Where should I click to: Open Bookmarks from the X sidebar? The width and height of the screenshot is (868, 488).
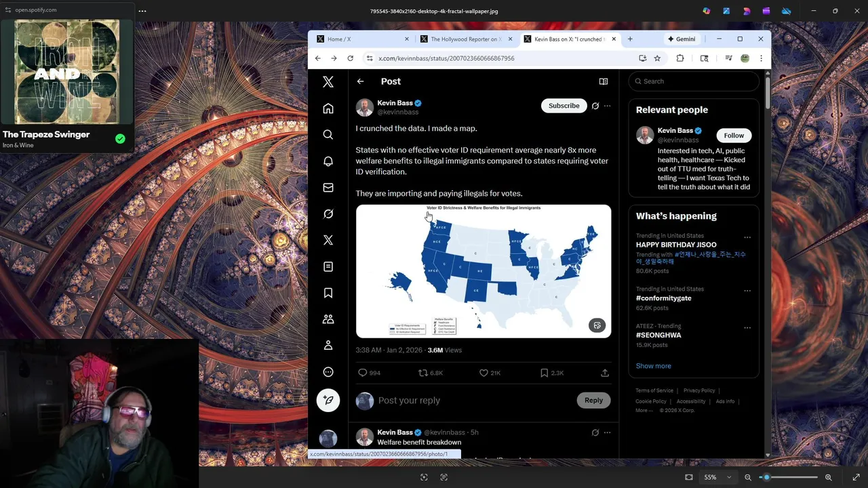tap(328, 293)
